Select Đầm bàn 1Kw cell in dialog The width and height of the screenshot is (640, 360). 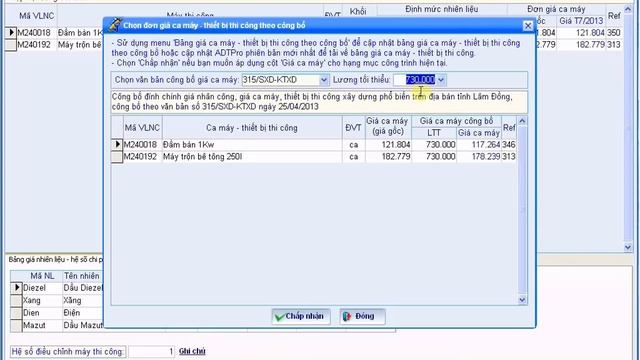(x=252, y=144)
